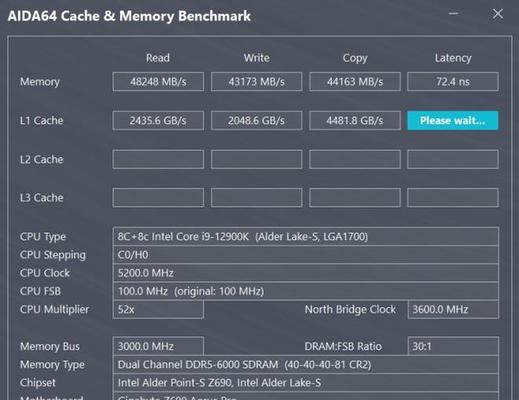The width and height of the screenshot is (519, 400).
Task: Click the CPU Multiplier 52x field
Action: (158, 309)
